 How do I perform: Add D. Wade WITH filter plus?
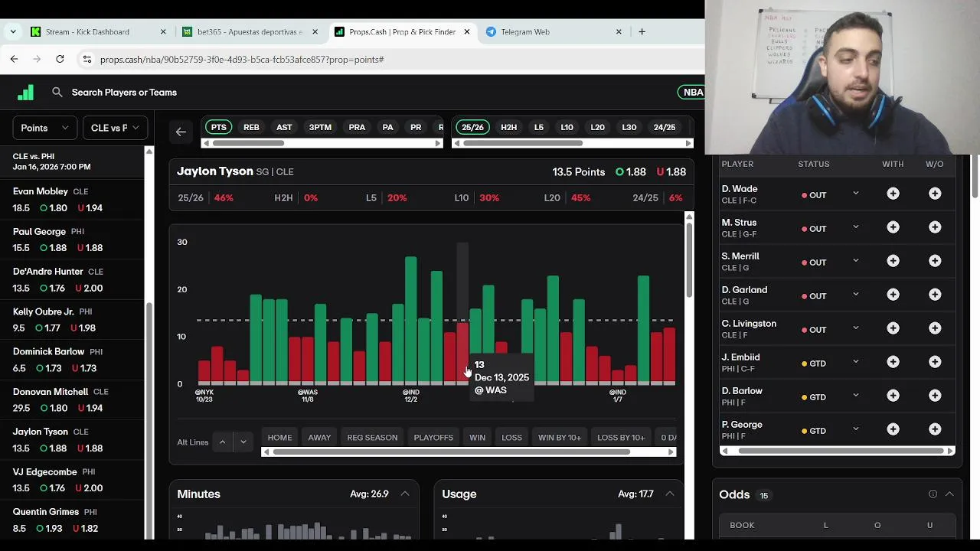(893, 194)
